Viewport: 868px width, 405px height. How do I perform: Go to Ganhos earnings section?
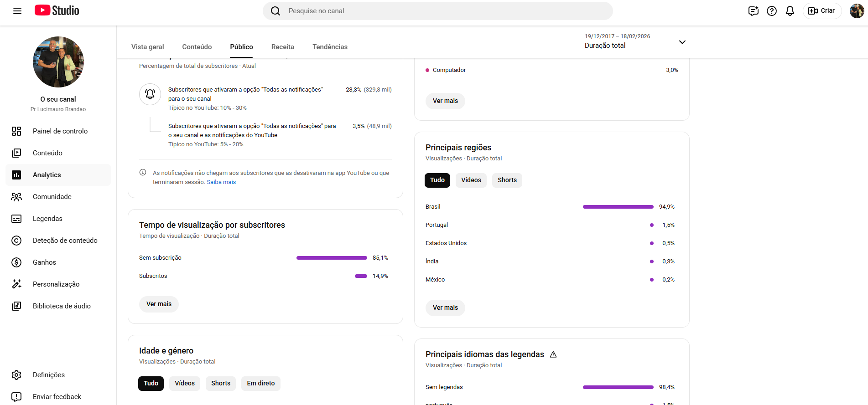coord(44,262)
